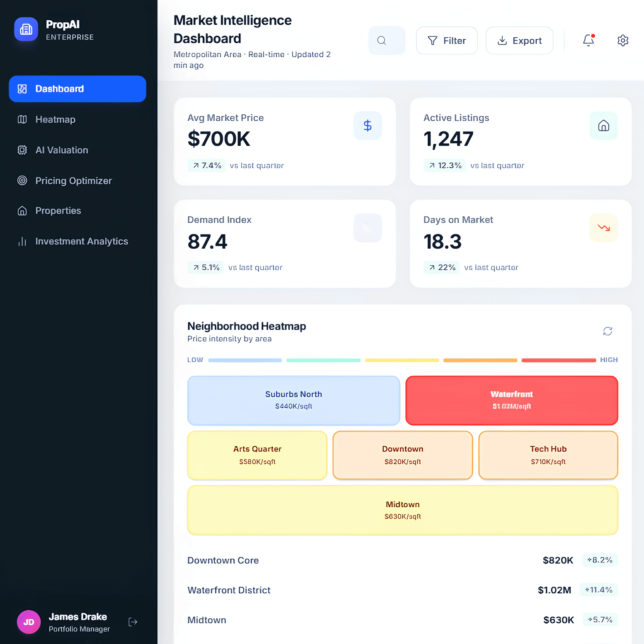
Task: Open the notifications bell
Action: click(588, 40)
